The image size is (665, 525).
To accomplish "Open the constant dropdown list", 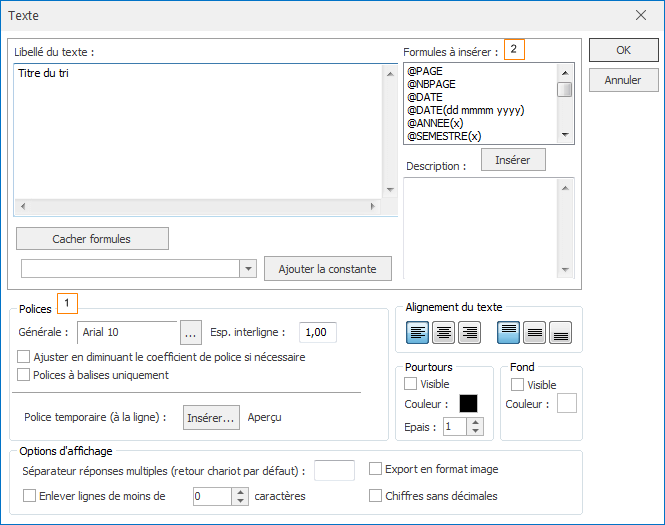I will pyautogui.click(x=249, y=268).
